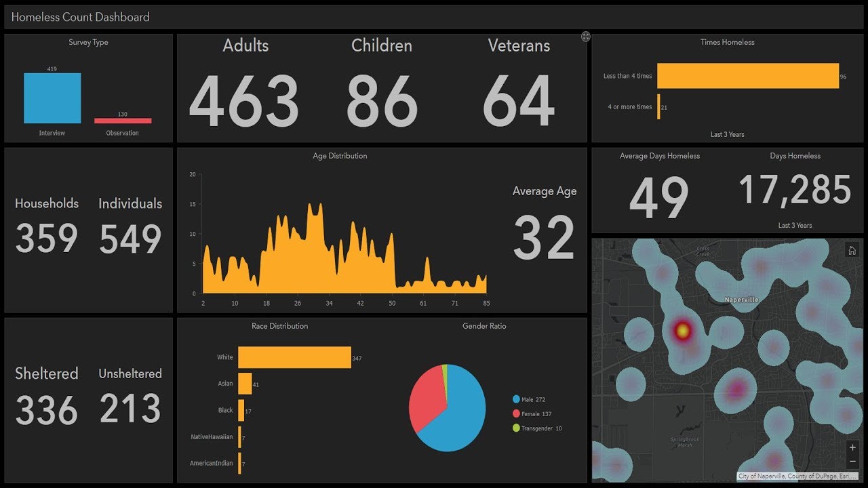The image size is (868, 488).
Task: Click the expand icon on the Veterans panel
Action: [586, 37]
